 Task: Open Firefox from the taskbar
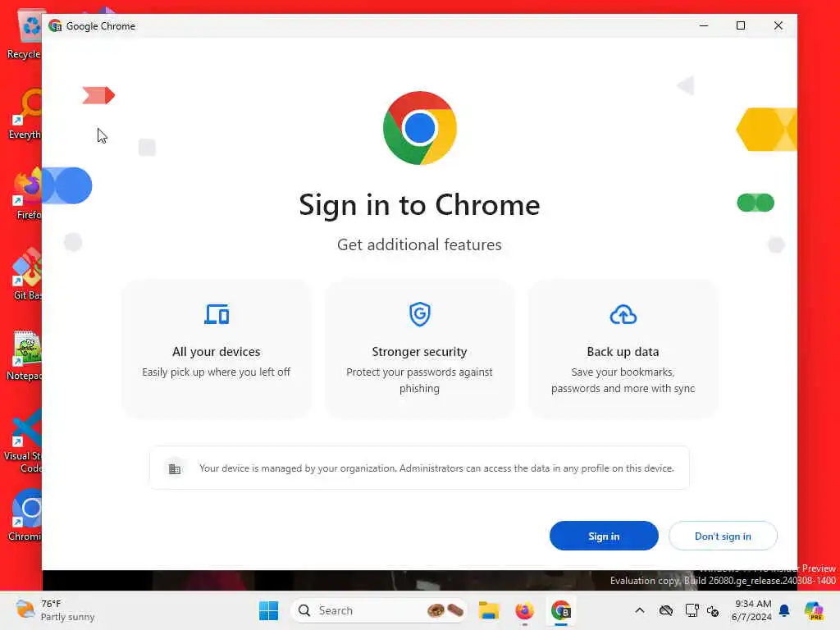pyautogui.click(x=524, y=610)
